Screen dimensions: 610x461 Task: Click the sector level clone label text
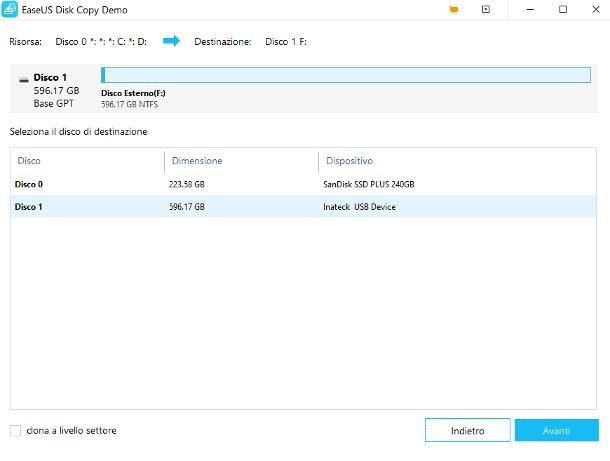pos(72,431)
